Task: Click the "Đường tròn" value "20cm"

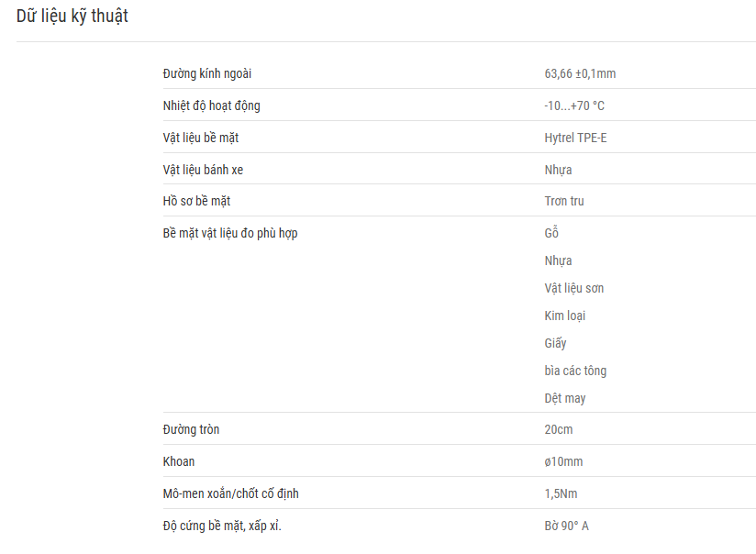Action: click(559, 429)
